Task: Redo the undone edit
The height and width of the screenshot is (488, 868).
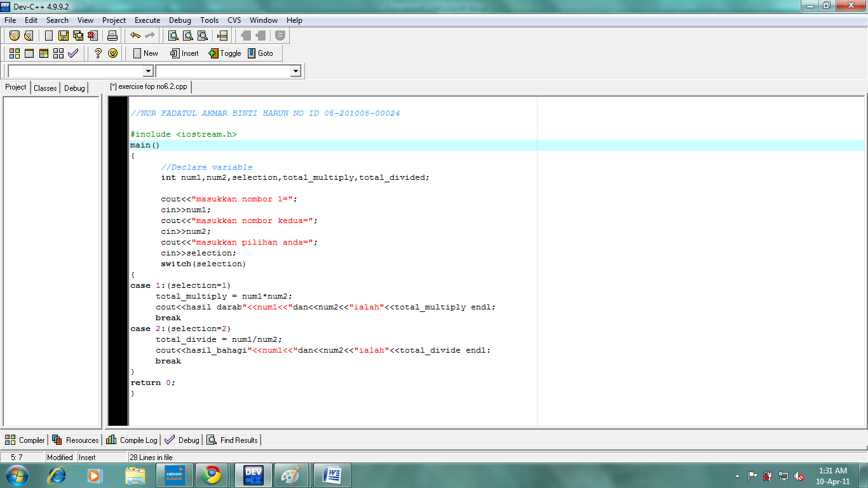Action: coord(150,36)
